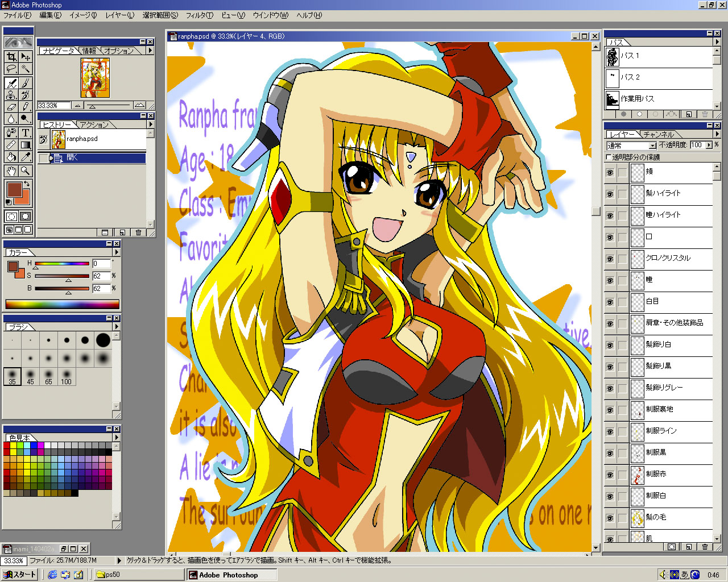Select the Rubber Stamp tool
This screenshot has height=582, width=728.
point(11,94)
